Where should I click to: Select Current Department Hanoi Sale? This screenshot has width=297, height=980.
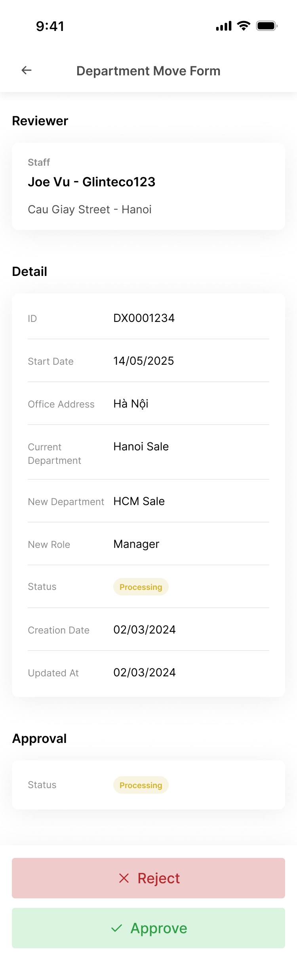(x=141, y=446)
